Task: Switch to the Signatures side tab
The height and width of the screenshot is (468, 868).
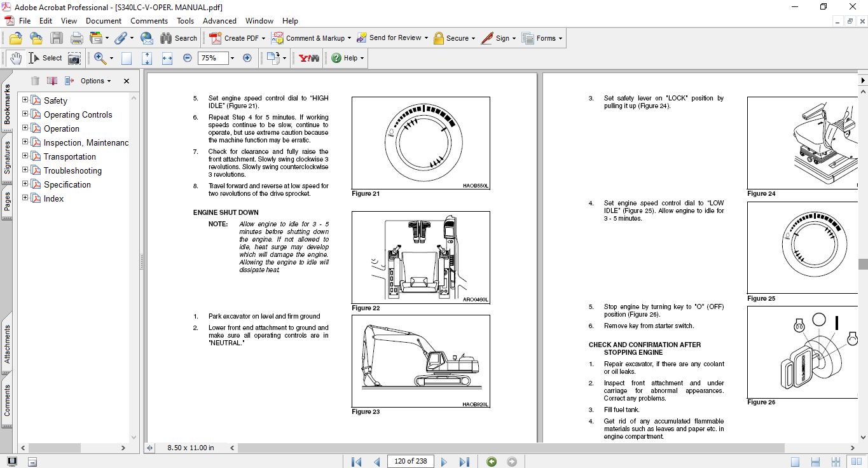Action: click(x=7, y=158)
